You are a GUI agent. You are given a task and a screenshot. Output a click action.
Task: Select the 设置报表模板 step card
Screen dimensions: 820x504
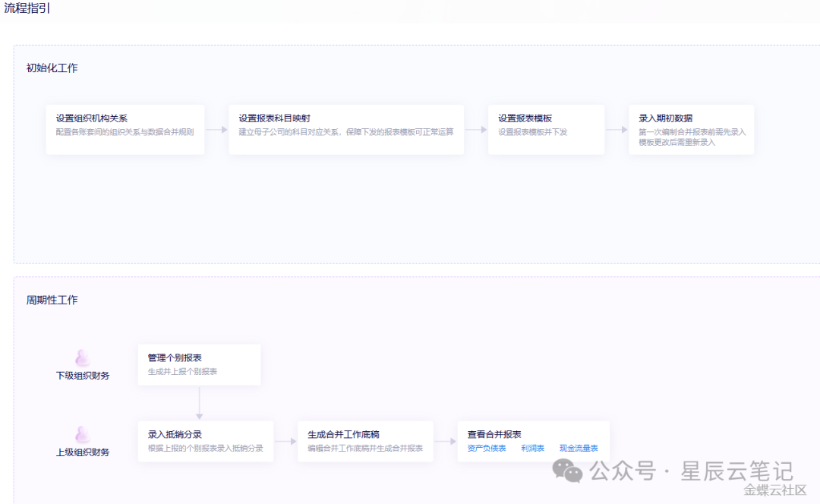pos(546,130)
